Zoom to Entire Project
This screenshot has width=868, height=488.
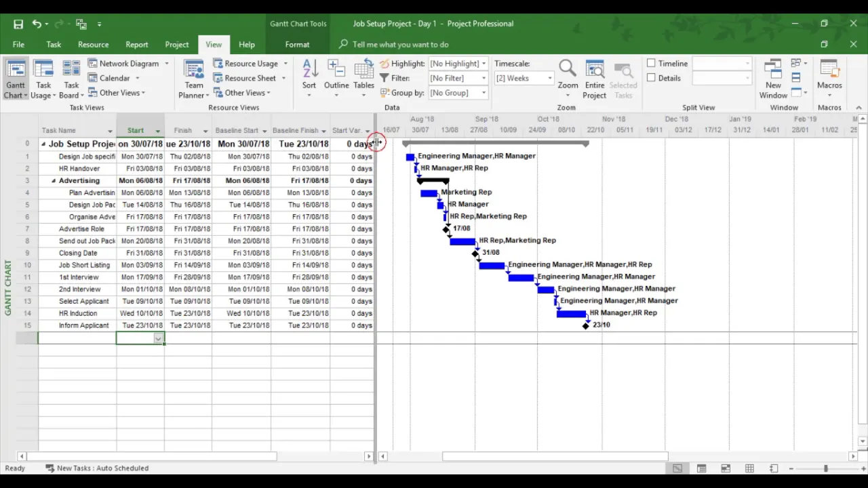click(595, 79)
